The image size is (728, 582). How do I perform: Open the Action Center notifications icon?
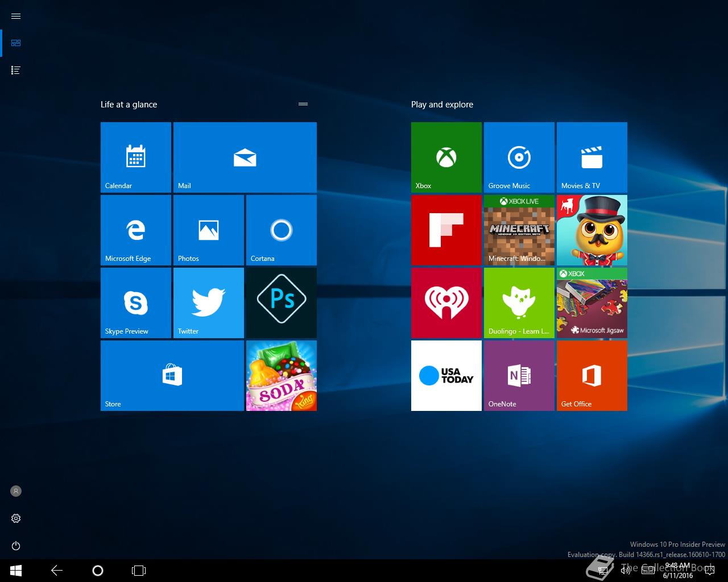709,571
